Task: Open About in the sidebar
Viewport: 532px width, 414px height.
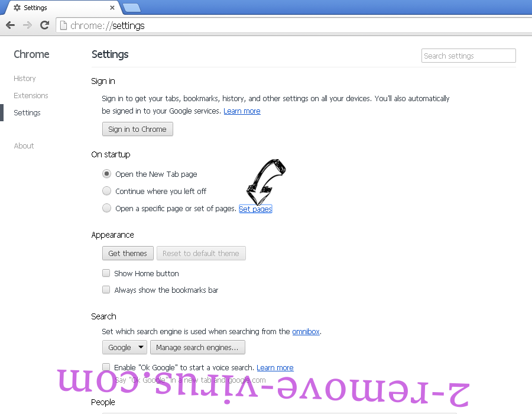Action: [24, 146]
